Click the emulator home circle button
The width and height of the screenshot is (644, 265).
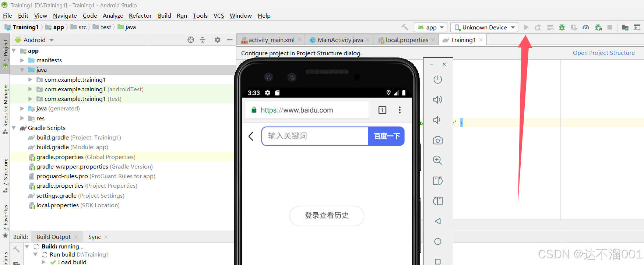coord(437,241)
